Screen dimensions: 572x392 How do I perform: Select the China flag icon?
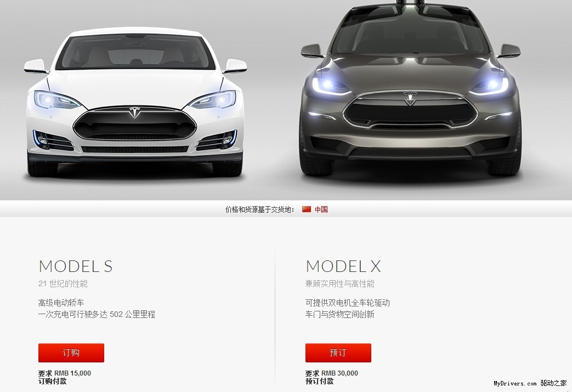(x=307, y=209)
